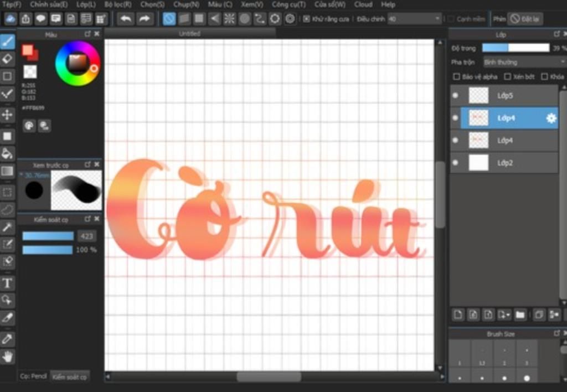
Task: Toggle Khử răng cưa checkbox
Action: 307,19
